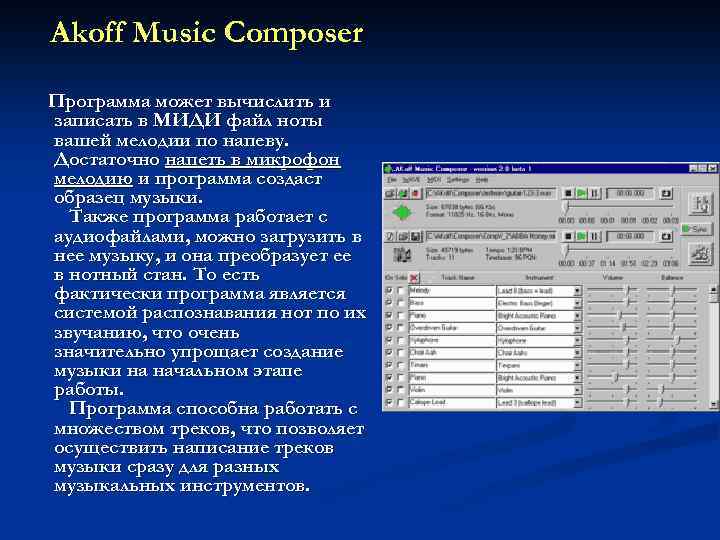The width and height of the screenshot is (720, 540).
Task: Open the Timpani instrument dropdown
Action: coord(578,365)
